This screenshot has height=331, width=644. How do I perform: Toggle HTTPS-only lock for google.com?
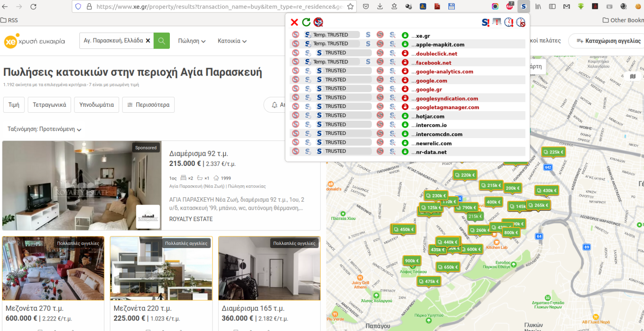pyautogui.click(x=405, y=80)
